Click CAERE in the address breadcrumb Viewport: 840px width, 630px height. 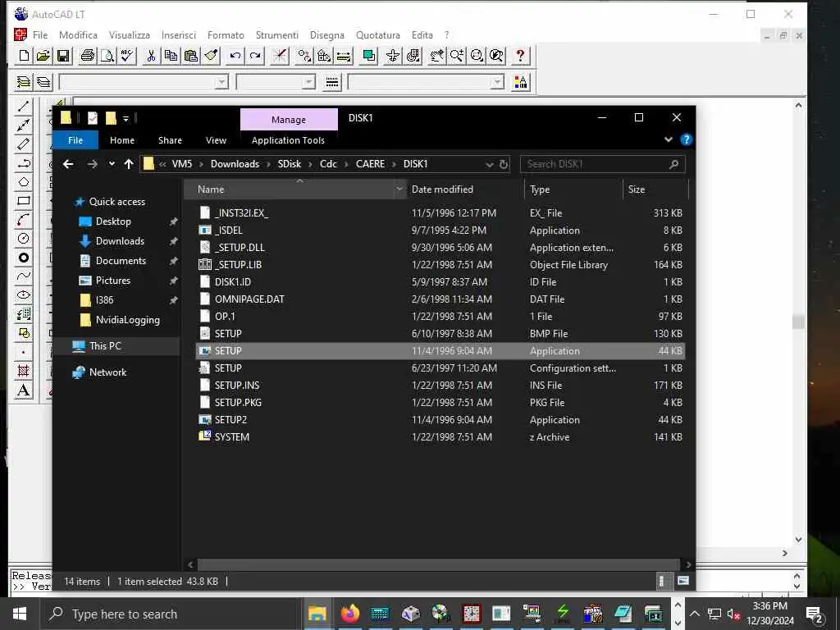[370, 164]
